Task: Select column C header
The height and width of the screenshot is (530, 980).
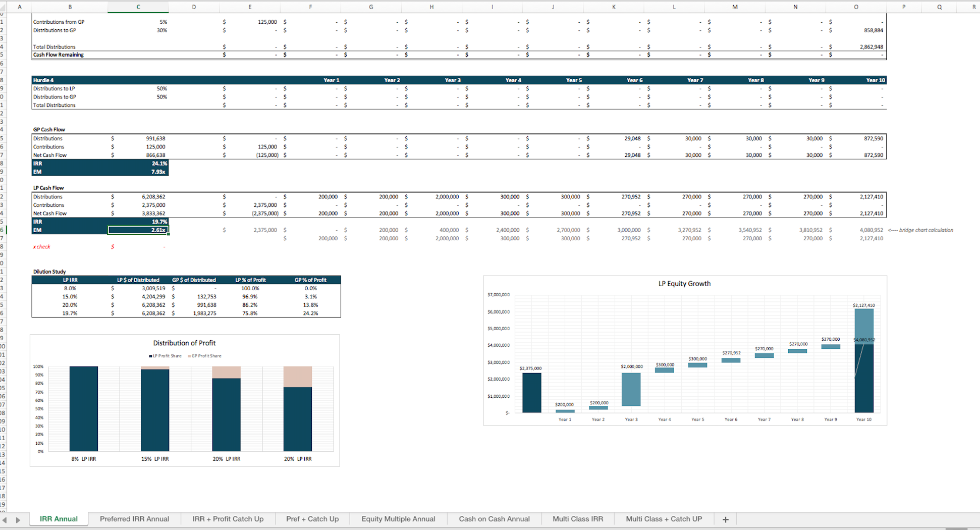Action: coord(138,7)
